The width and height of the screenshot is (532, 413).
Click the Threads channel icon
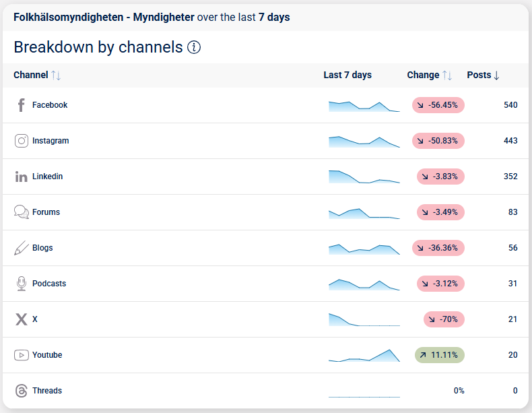click(x=22, y=391)
